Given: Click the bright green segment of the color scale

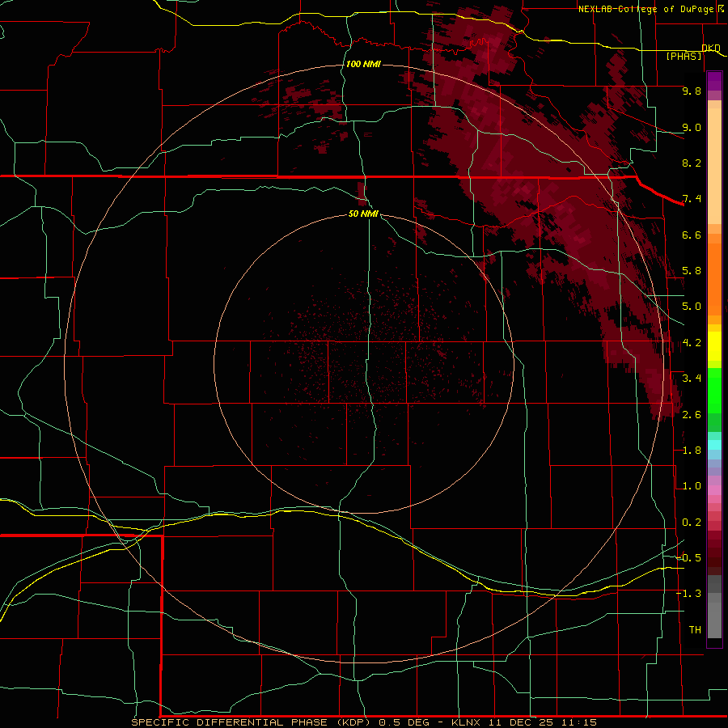Looking at the screenshot, I should [714, 391].
